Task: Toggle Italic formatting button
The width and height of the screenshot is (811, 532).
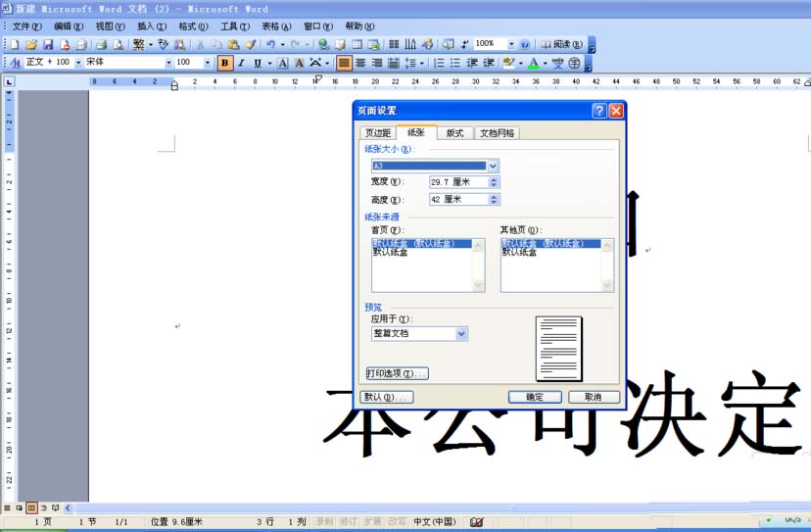Action: pyautogui.click(x=241, y=63)
